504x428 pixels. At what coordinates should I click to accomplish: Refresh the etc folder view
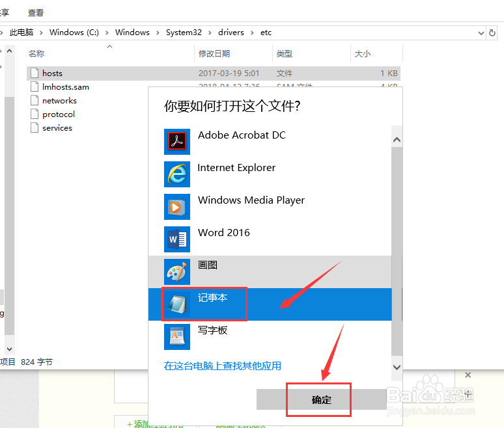coord(492,33)
